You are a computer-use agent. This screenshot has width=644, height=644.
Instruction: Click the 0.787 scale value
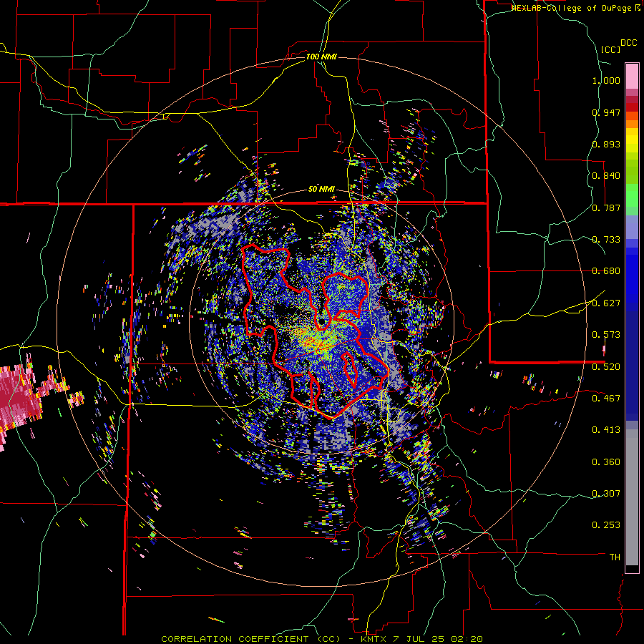pyautogui.click(x=606, y=208)
